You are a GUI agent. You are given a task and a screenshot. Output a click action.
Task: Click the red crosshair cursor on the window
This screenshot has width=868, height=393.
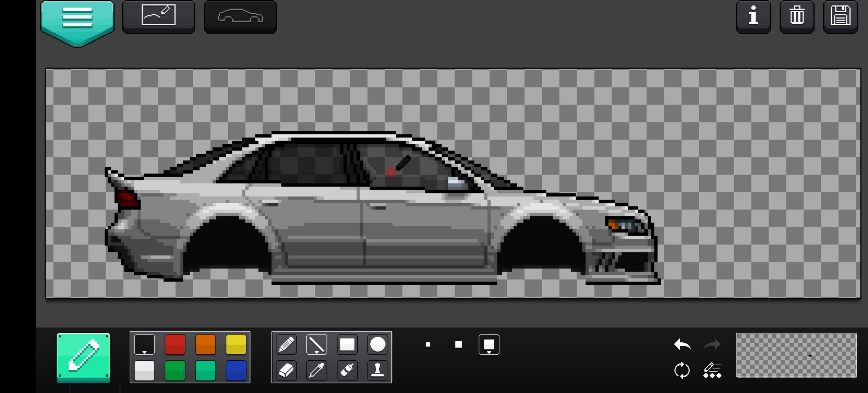(391, 172)
